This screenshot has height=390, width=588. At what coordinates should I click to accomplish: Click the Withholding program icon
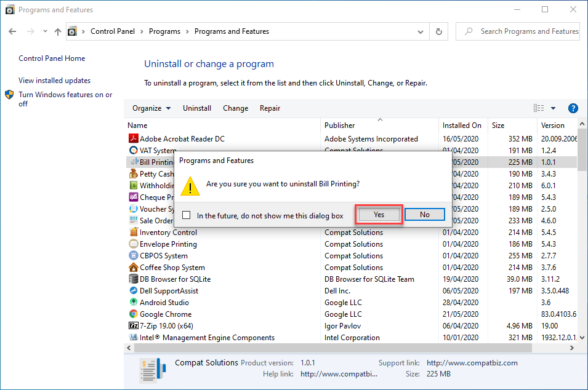click(x=133, y=185)
